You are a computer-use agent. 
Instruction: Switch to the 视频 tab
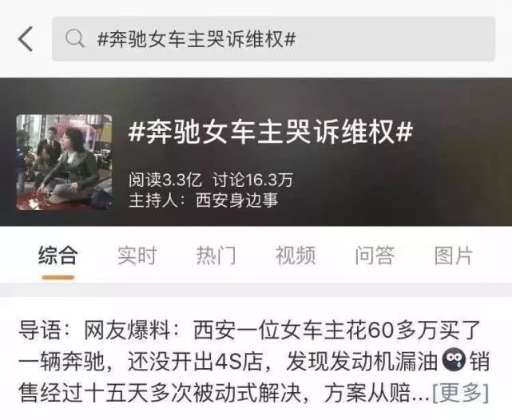[x=296, y=256]
